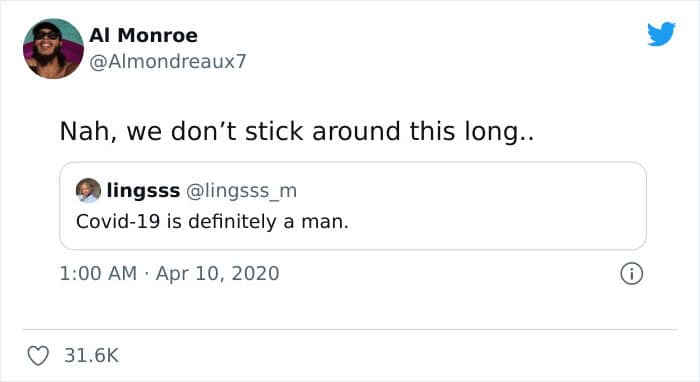Click the word "man." in the quoted tweet
The width and height of the screenshot is (700, 382).
325,222
